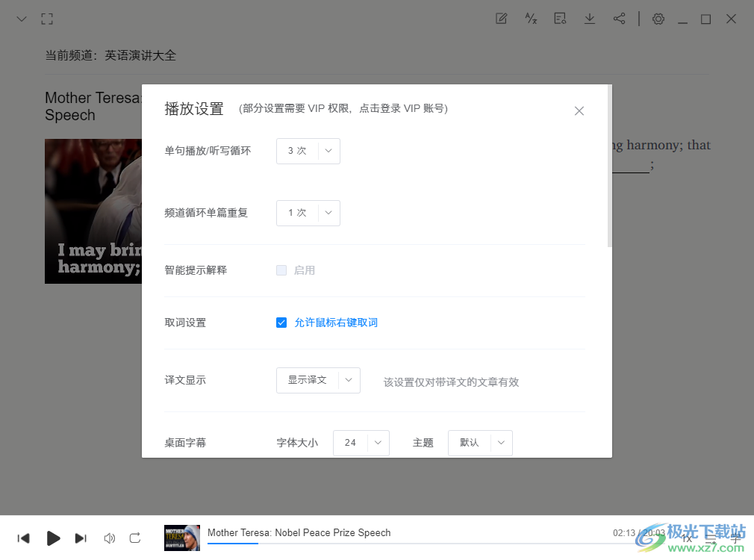Open the subtitle list icon
Viewport: 754px width, 560px height.
click(x=560, y=19)
